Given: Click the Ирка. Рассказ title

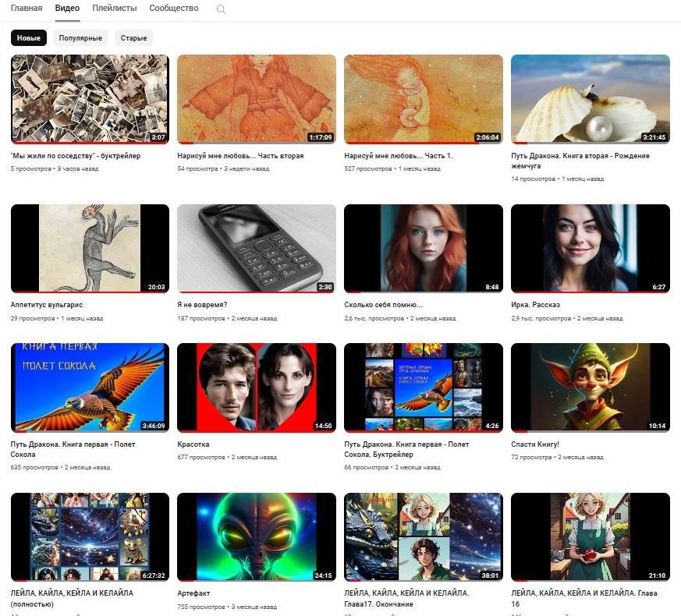Looking at the screenshot, I should click(535, 305).
